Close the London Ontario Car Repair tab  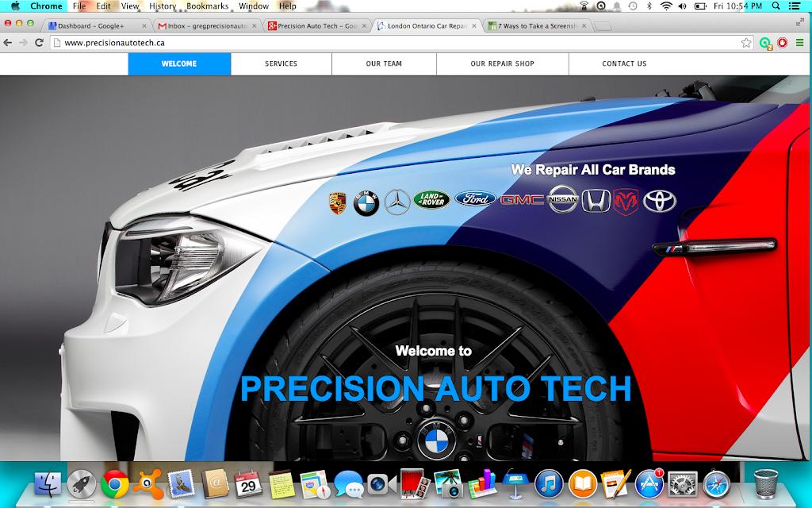coord(474,26)
